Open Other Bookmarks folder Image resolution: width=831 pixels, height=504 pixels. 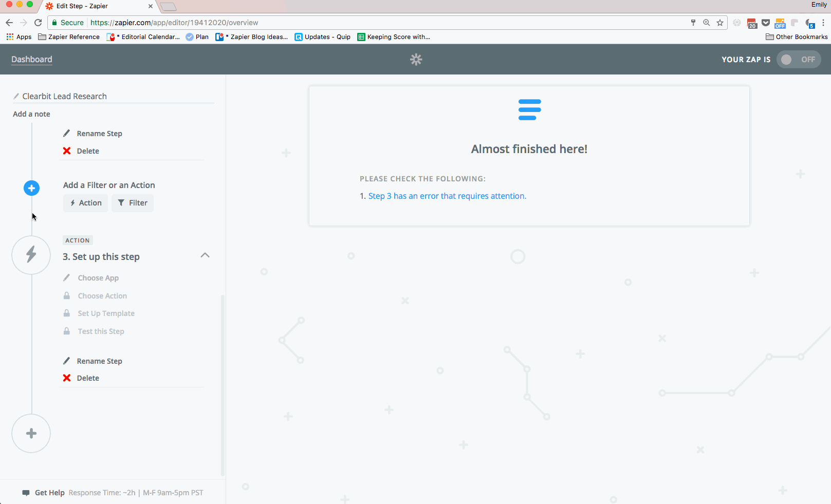point(797,37)
